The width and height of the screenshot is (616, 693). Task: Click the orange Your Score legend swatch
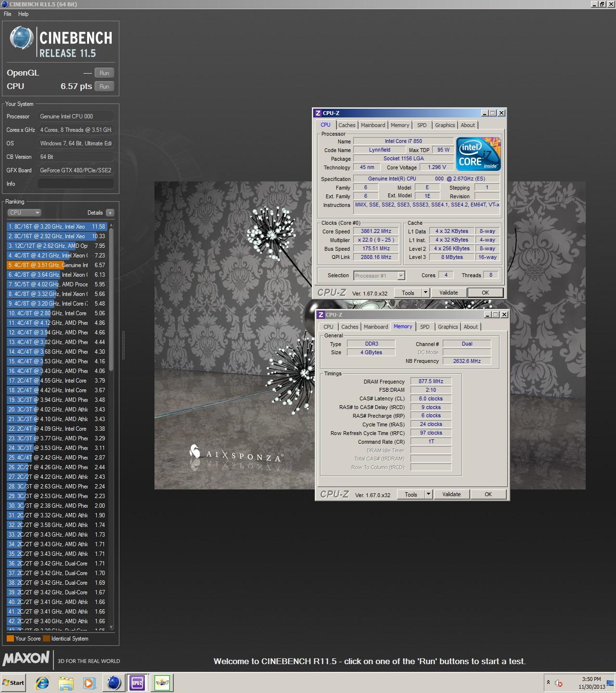tap(10, 639)
